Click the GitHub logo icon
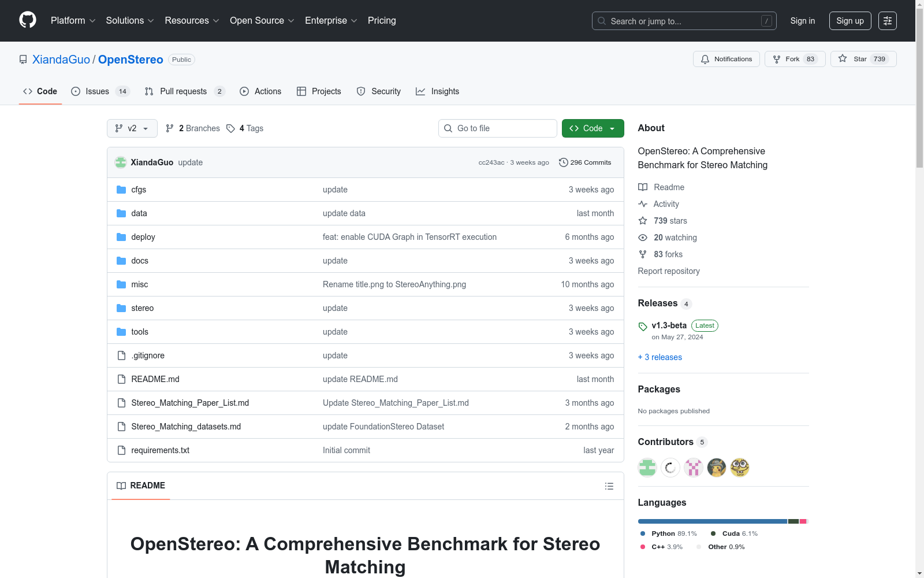 point(28,20)
